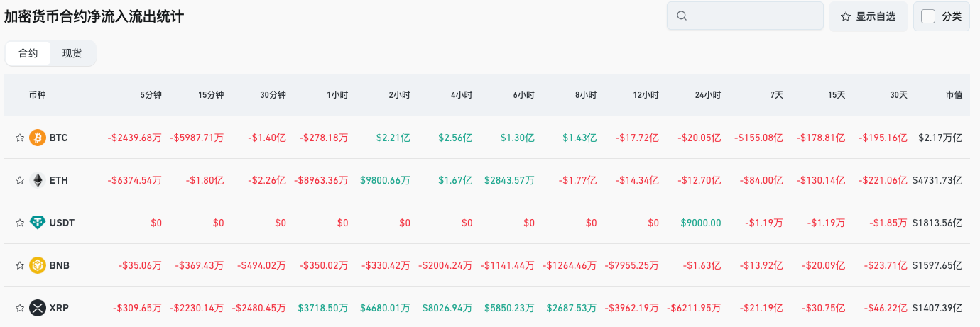Click the XRP coin logo icon

click(38, 308)
